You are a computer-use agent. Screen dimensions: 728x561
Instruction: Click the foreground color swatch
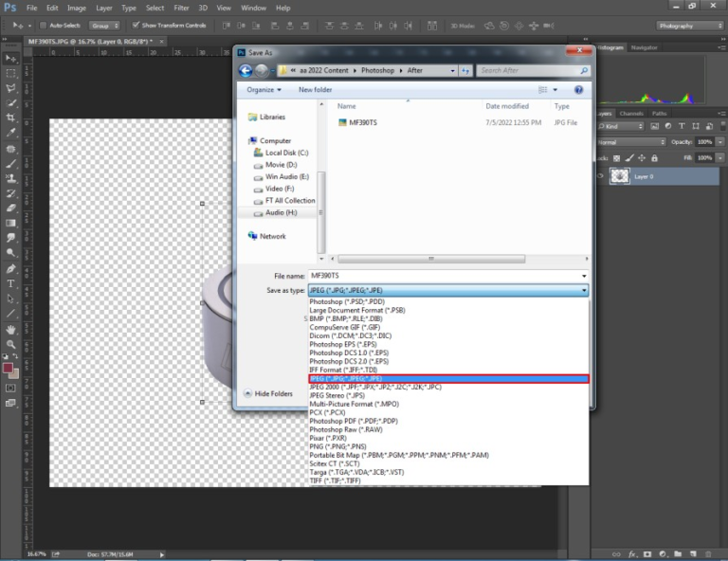click(8, 368)
